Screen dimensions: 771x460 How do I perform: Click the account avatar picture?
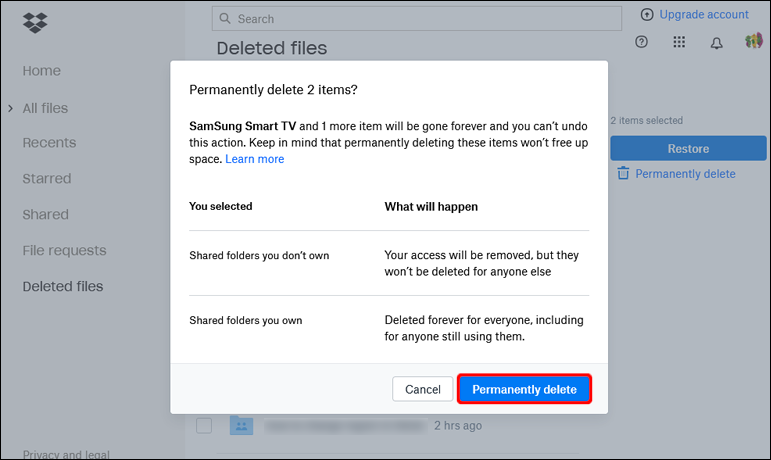tap(754, 41)
